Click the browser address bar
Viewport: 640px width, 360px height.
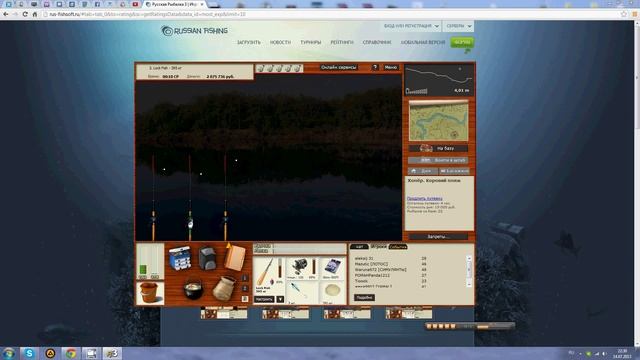[x=331, y=14]
